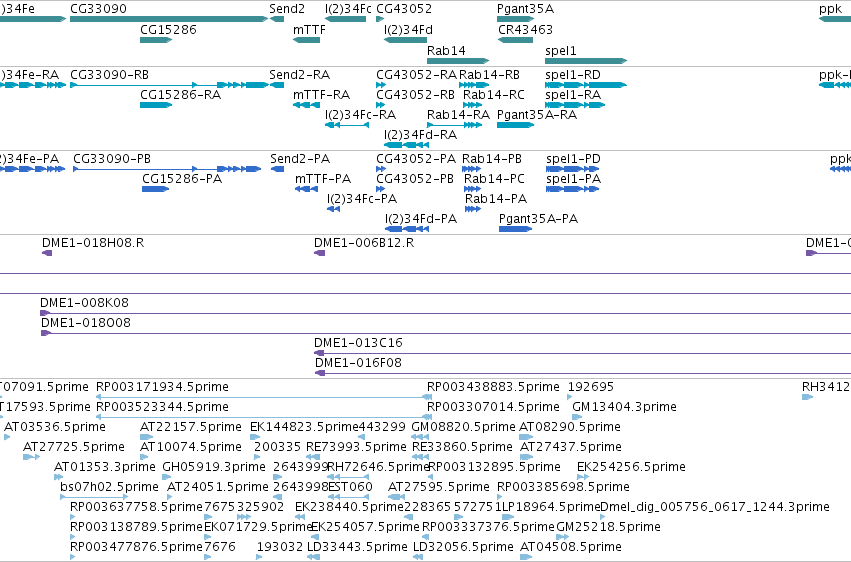Screen dimensions: 851x562
Task: Open the spel1-PD protein label
Action: [x=573, y=159]
